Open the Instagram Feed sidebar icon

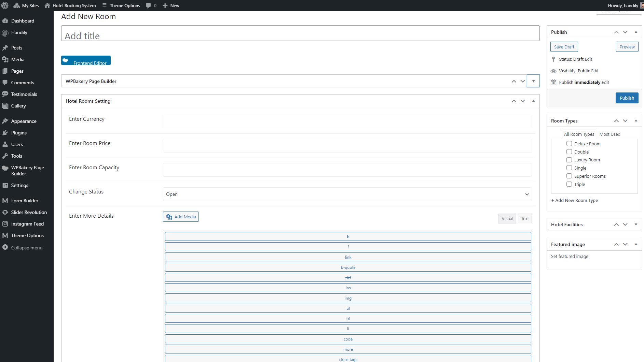pos(5,224)
